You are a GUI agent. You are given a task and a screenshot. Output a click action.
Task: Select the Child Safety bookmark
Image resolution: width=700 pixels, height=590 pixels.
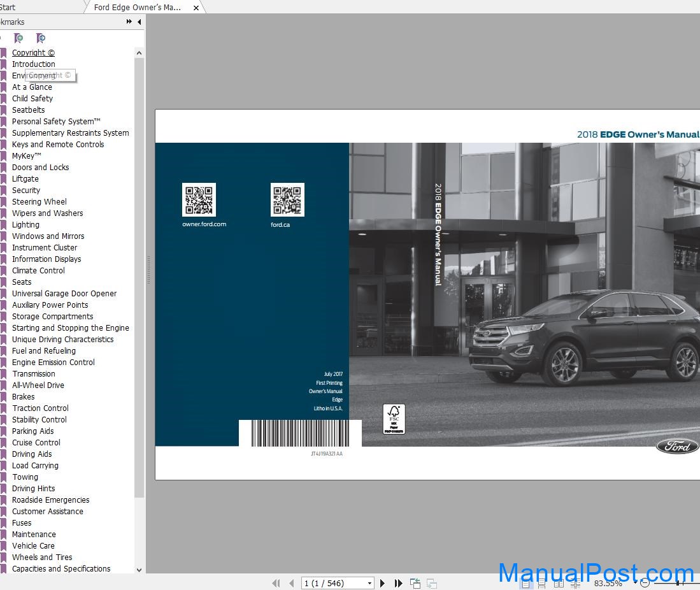click(x=32, y=99)
